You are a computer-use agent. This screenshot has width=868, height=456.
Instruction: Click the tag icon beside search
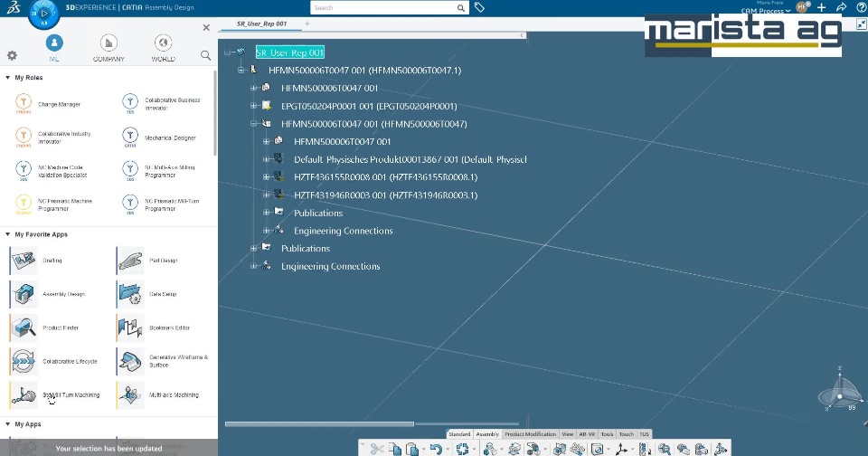pos(479,8)
